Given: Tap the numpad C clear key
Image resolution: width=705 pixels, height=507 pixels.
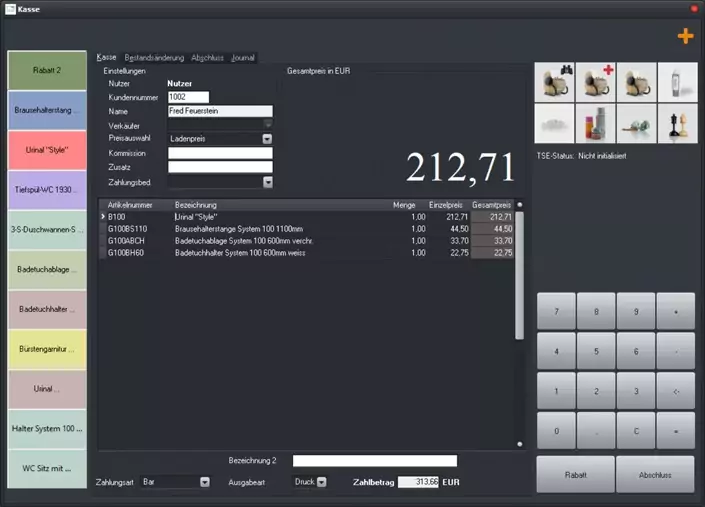Looking at the screenshot, I should point(636,431).
